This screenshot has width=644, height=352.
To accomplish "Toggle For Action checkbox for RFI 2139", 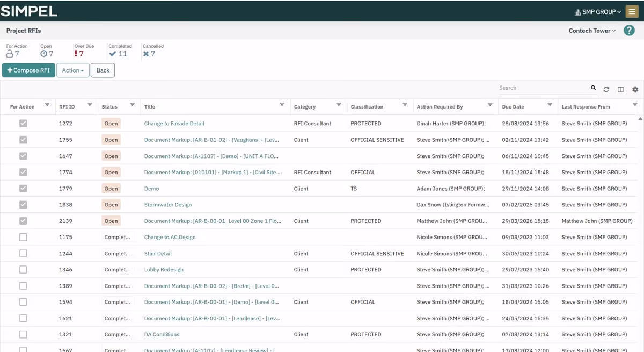I will [x=23, y=221].
